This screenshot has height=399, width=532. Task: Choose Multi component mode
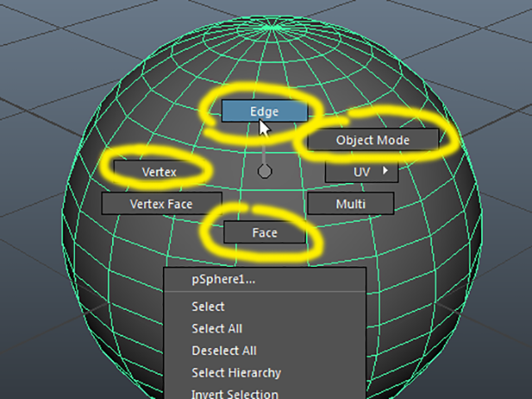(351, 204)
